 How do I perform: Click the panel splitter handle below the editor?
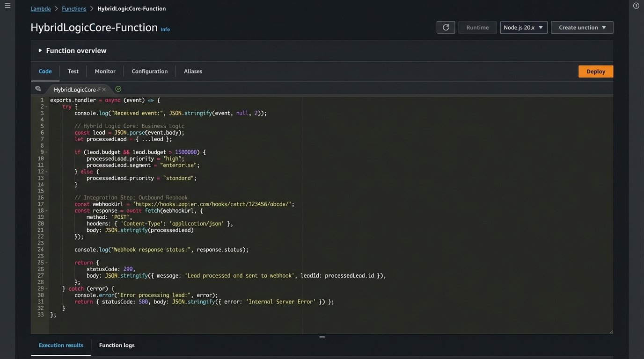[322, 337]
